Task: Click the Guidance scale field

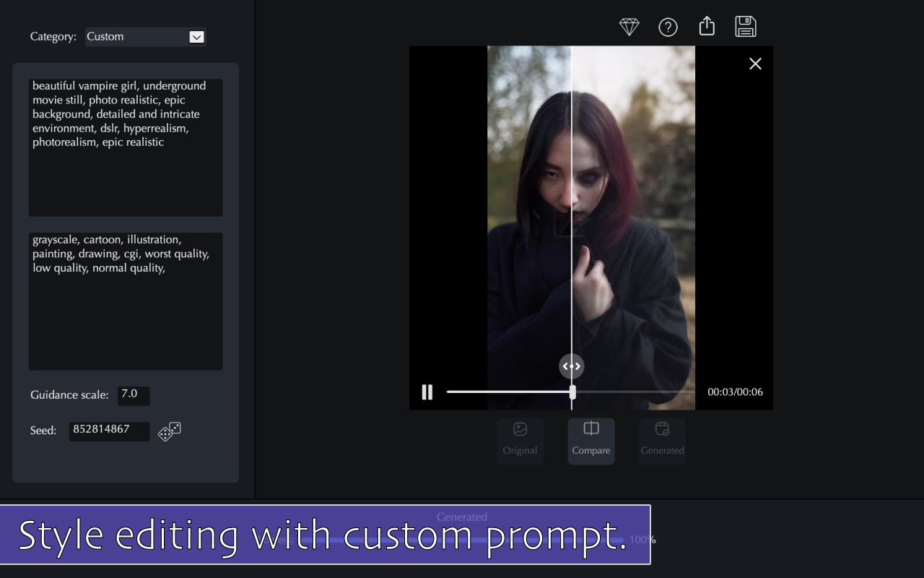Action: pyautogui.click(x=134, y=395)
